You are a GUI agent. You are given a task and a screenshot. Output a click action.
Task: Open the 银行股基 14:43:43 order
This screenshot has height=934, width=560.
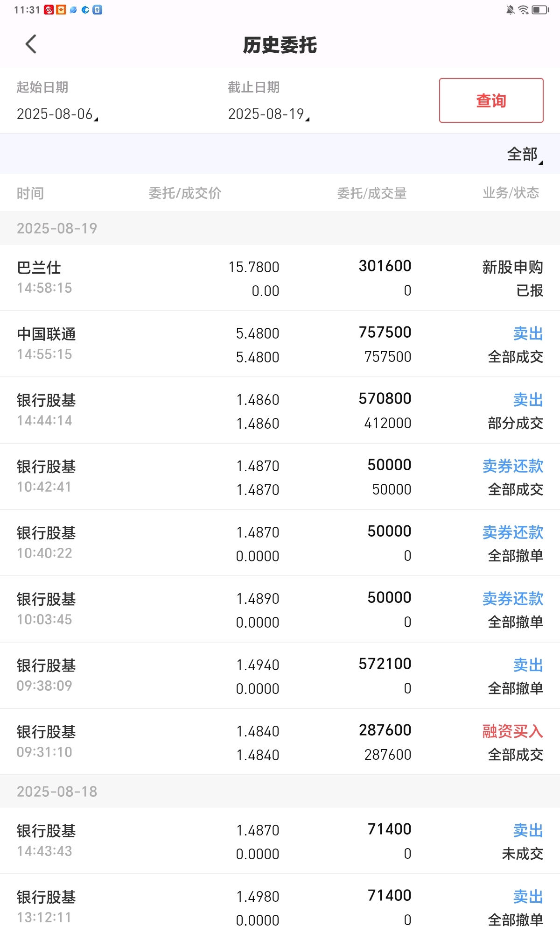pos(280,841)
